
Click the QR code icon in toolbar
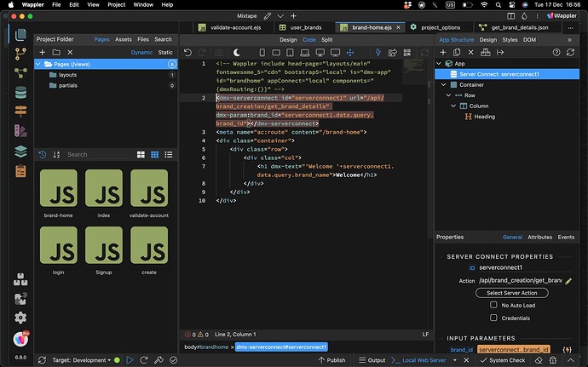[x=406, y=53]
